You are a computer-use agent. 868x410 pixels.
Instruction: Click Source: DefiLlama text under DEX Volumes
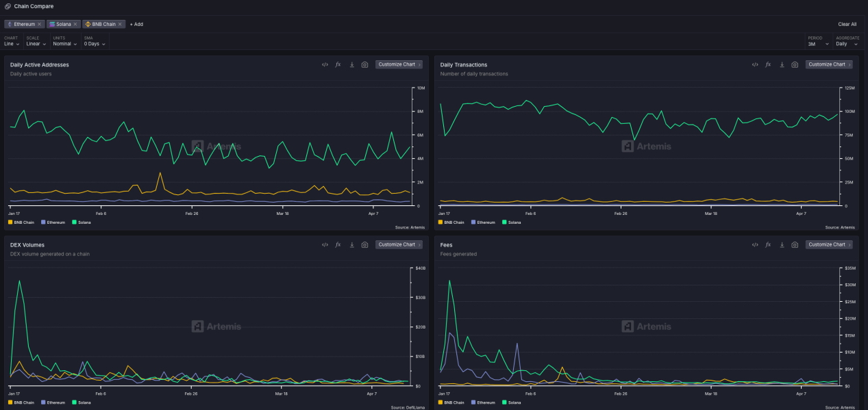pos(408,407)
